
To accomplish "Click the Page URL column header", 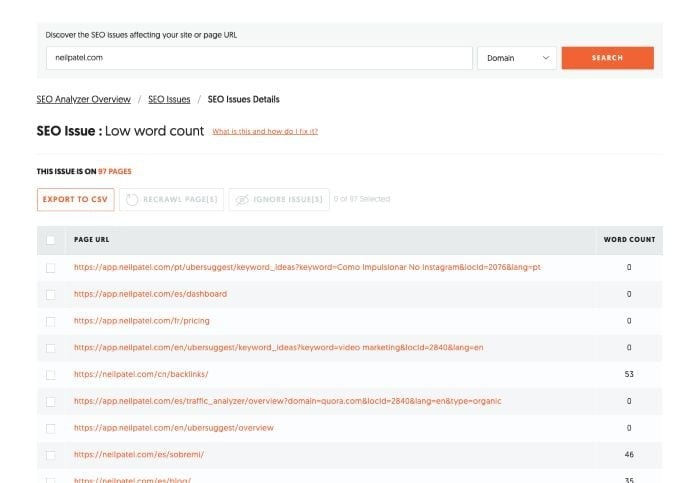I will click(x=92, y=240).
